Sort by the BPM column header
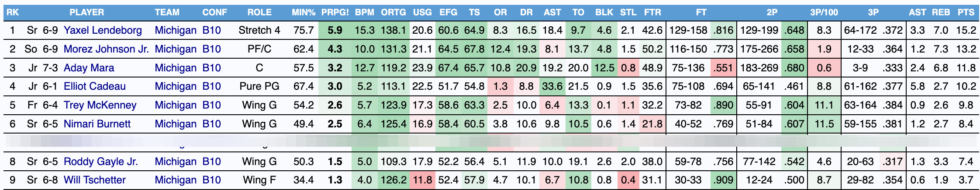The image size is (980, 190). tap(364, 12)
